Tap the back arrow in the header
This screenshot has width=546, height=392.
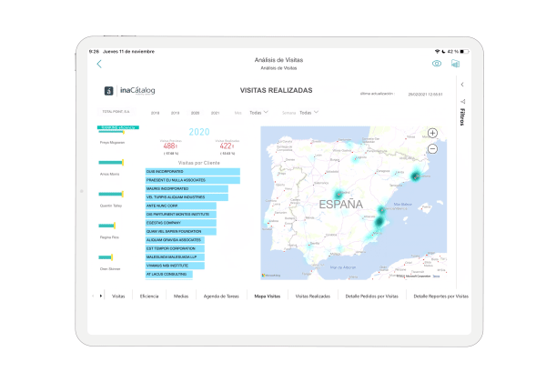(x=100, y=64)
